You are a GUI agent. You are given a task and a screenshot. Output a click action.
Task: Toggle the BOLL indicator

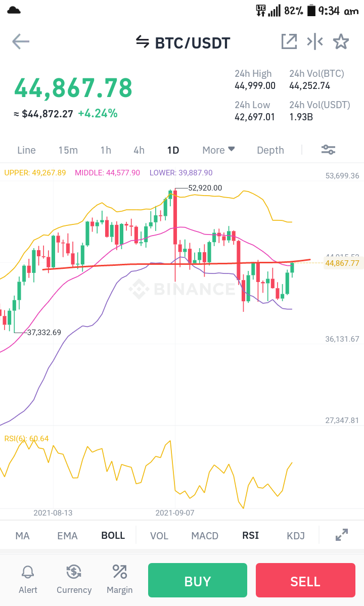point(113,535)
